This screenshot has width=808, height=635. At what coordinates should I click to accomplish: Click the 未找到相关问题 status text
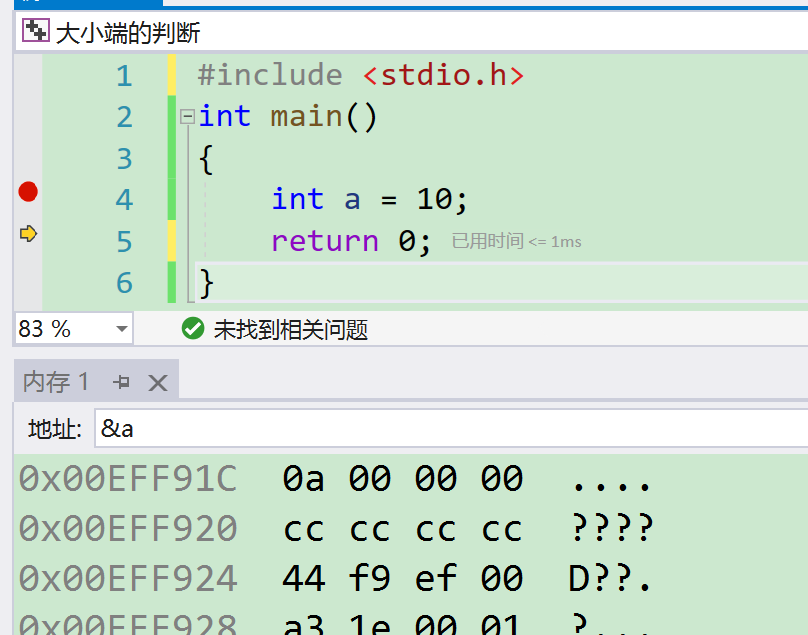click(291, 330)
